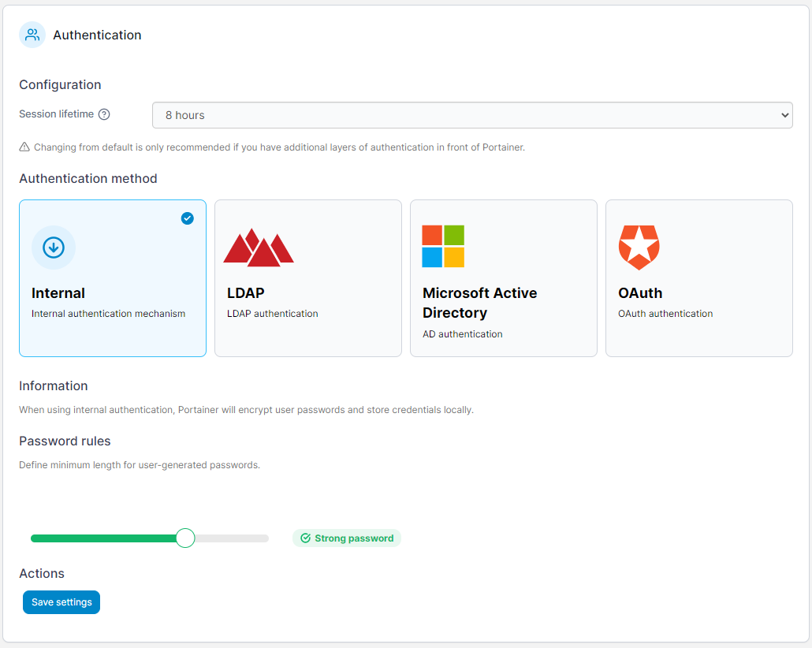The height and width of the screenshot is (648, 812).
Task: Select the LDAP authentication method
Action: [x=307, y=277]
